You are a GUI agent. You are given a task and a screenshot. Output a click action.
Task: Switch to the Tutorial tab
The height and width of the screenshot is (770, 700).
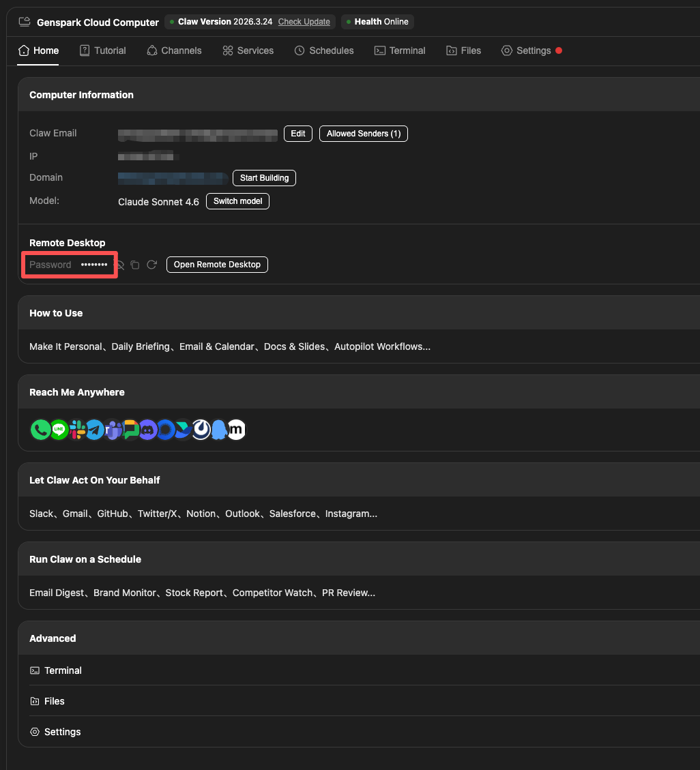point(102,50)
